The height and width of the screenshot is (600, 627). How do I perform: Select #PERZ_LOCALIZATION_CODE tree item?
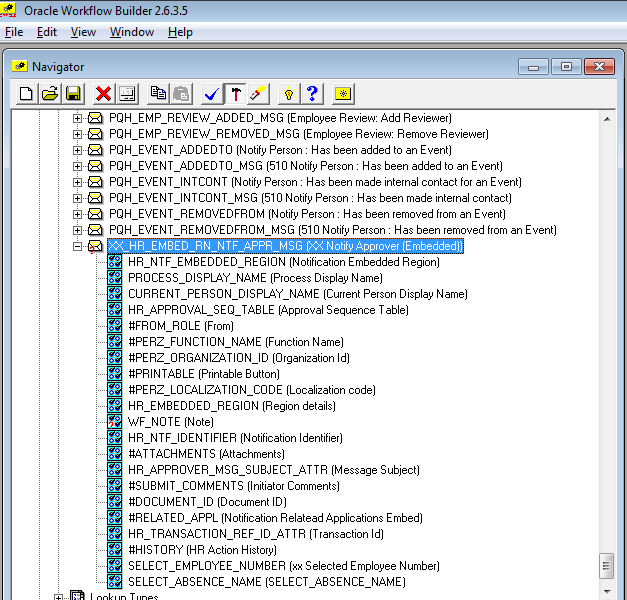(252, 390)
